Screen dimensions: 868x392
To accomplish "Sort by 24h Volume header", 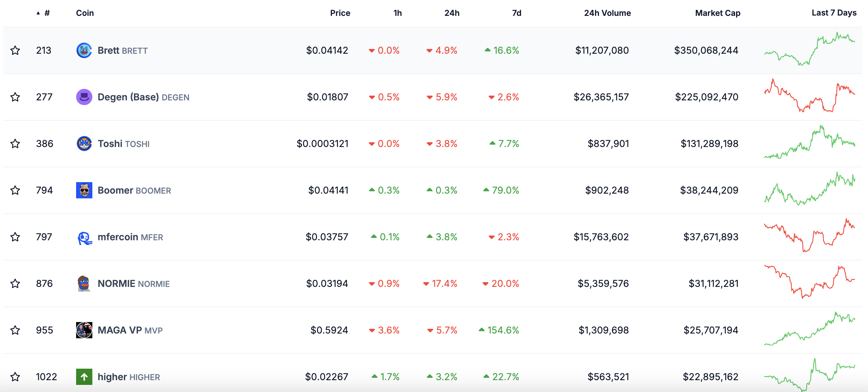I will click(x=607, y=13).
